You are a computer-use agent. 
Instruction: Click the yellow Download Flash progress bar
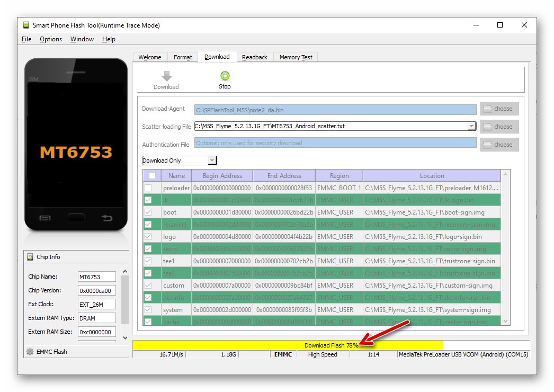tap(318, 343)
